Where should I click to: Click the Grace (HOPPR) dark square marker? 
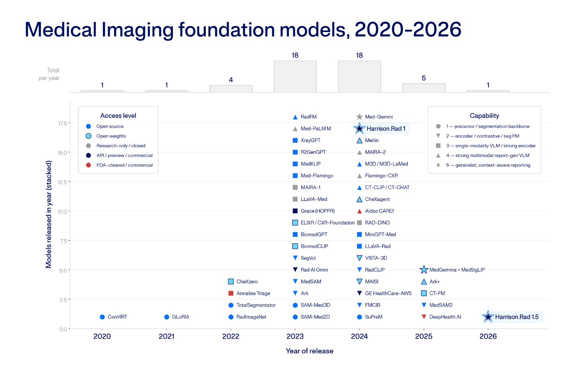pos(295,211)
